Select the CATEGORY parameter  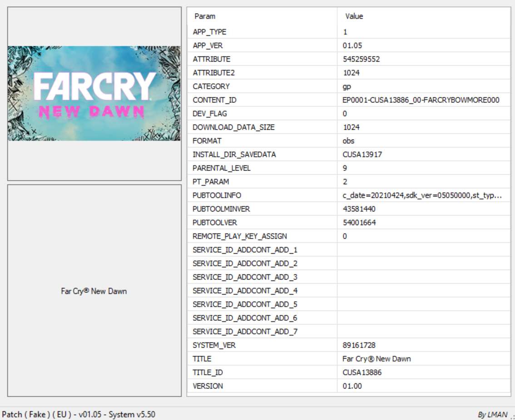[211, 86]
